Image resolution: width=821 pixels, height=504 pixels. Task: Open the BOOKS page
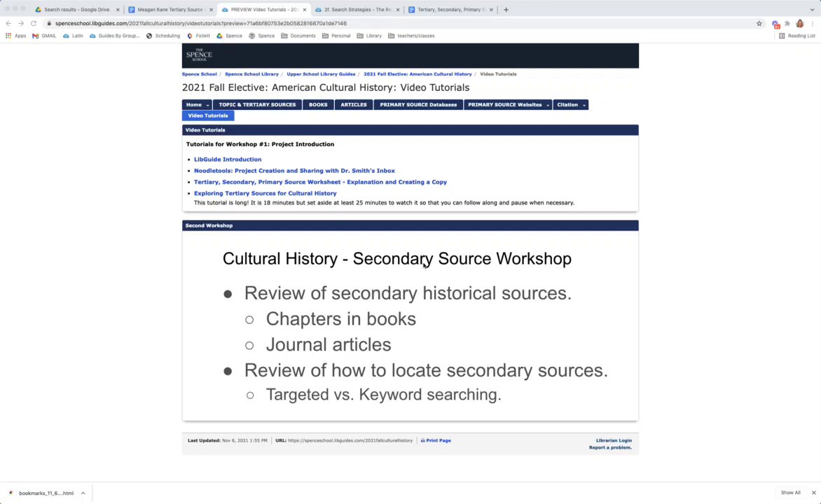(318, 105)
